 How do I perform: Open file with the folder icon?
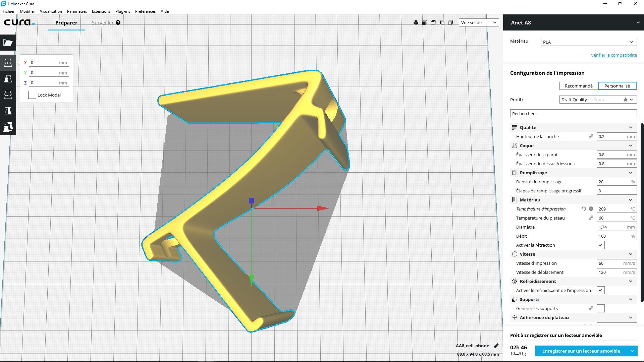click(8, 43)
